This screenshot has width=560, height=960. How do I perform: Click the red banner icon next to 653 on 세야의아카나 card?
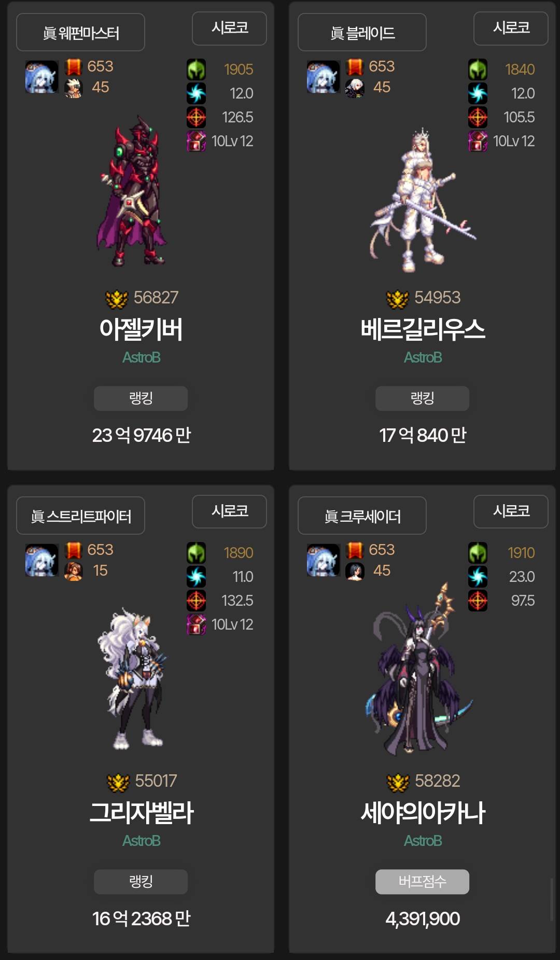355,550
